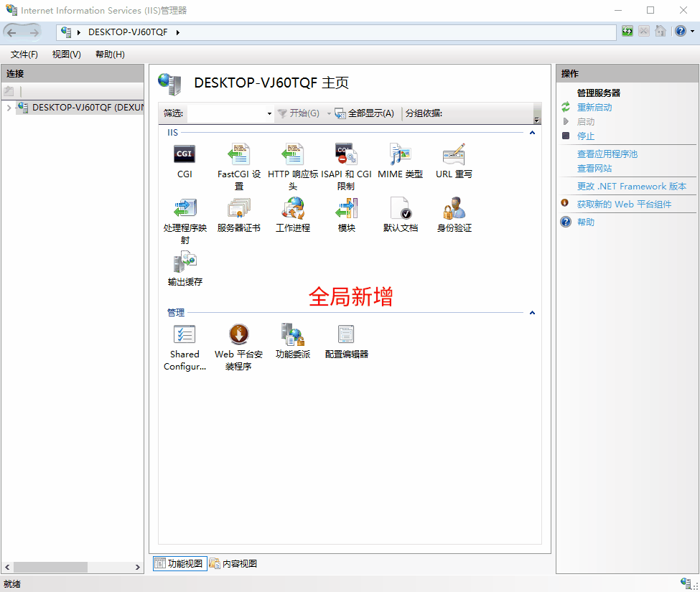700x592 pixels.
Task: Collapse the IIS group section
Action: coord(532,133)
